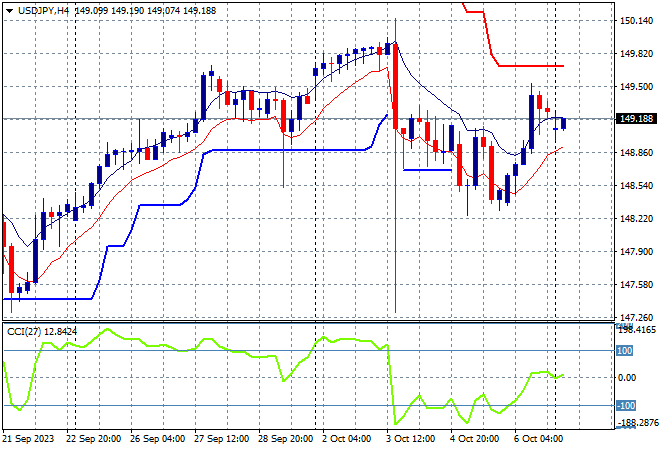Select the CCI 0.00 level label
The image size is (660, 450).
(627, 378)
